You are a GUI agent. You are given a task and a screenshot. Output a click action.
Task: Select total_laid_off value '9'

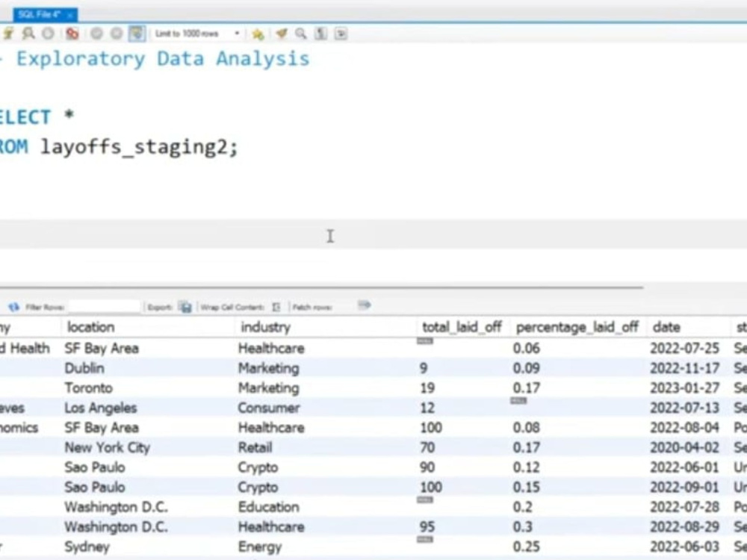[x=424, y=368]
